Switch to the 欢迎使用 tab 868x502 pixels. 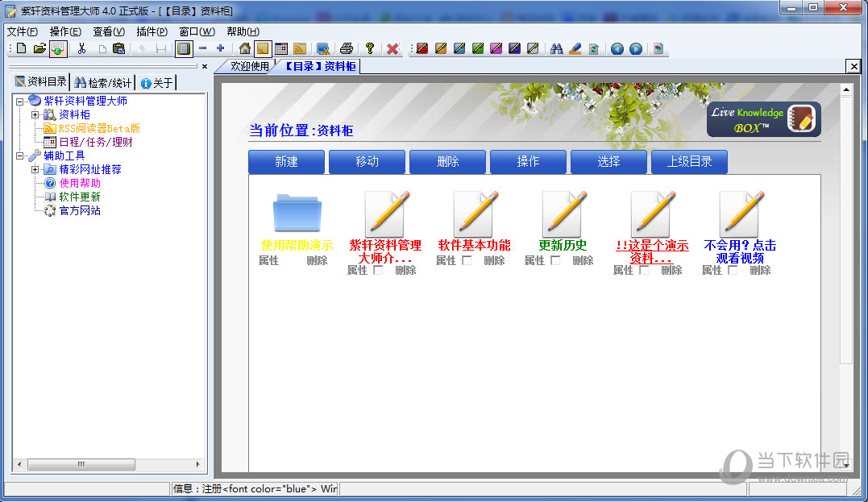pyautogui.click(x=249, y=66)
